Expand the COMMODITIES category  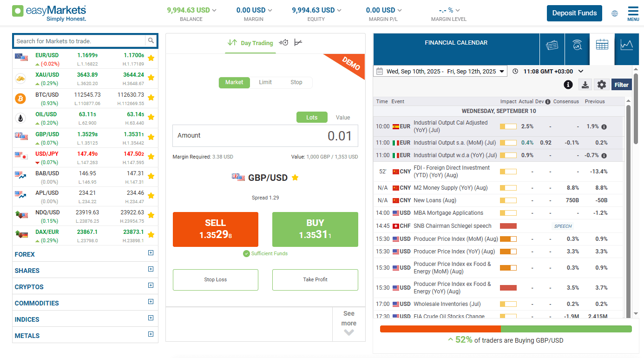(x=151, y=302)
